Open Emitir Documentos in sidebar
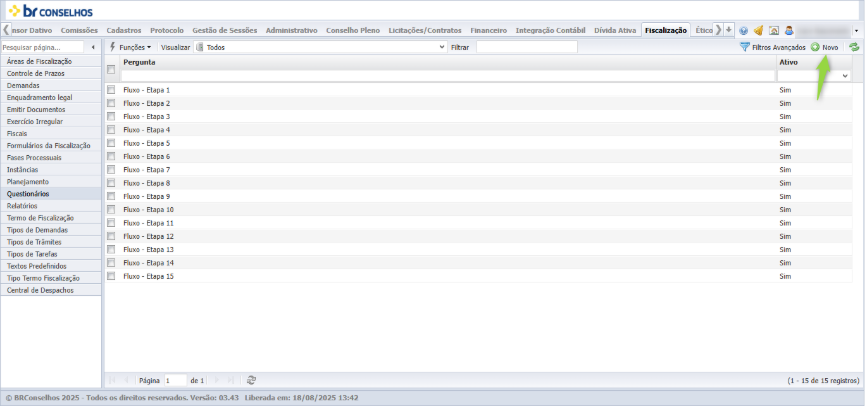The image size is (865, 406). coord(51,109)
